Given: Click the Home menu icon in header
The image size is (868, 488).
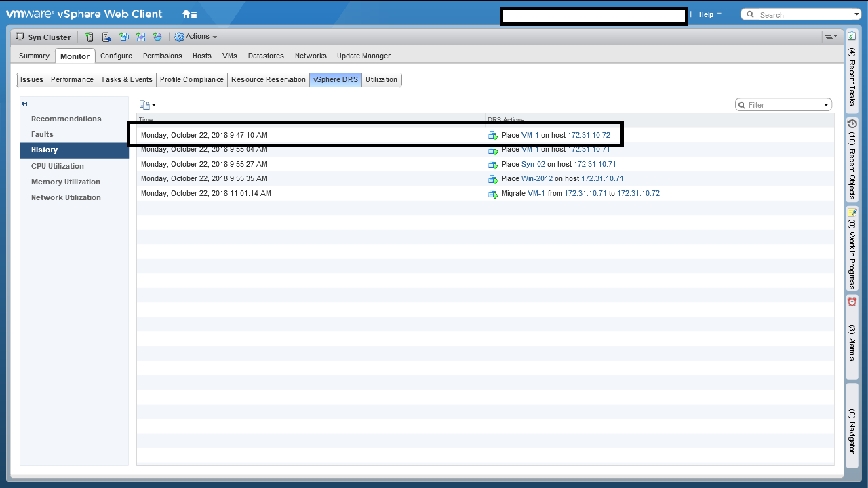Looking at the screenshot, I should 189,14.
